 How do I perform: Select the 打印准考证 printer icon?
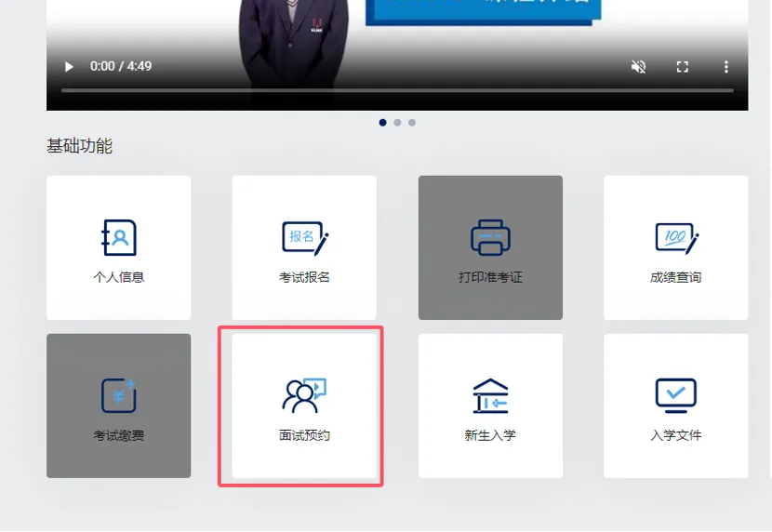click(490, 237)
